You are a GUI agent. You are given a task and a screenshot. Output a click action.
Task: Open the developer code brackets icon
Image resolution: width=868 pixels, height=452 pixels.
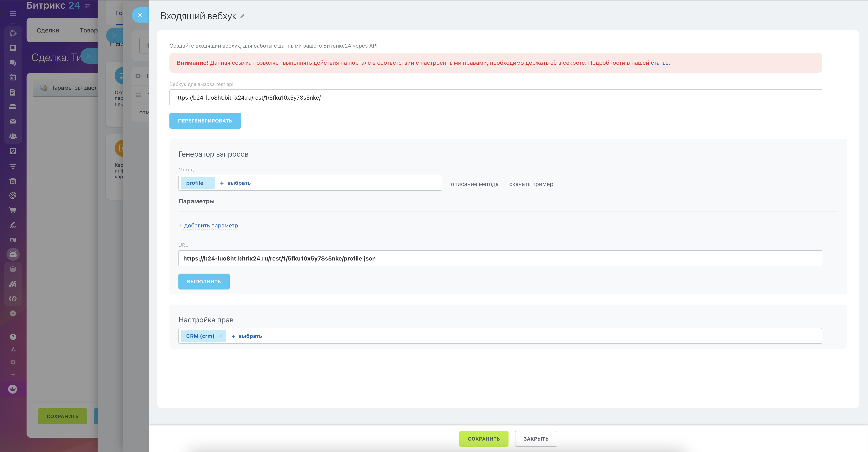point(13,299)
